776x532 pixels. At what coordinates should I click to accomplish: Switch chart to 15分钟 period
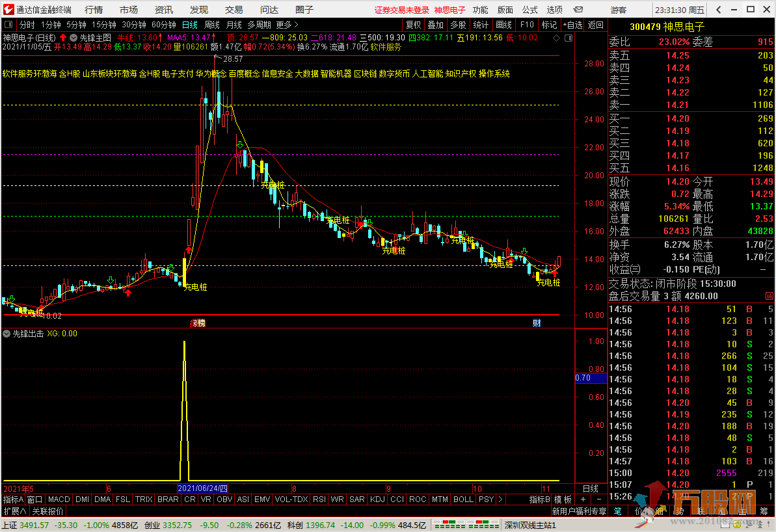point(104,25)
